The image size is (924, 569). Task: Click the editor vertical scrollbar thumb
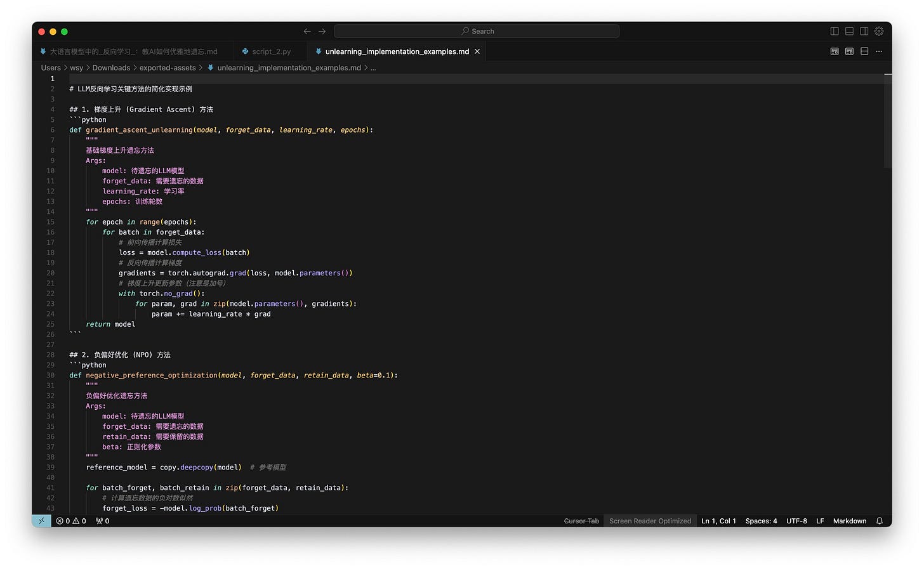(x=887, y=121)
